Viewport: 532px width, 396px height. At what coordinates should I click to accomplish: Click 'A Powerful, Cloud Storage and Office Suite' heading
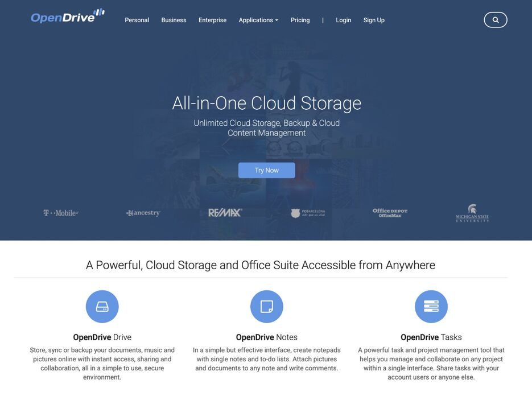point(261,265)
